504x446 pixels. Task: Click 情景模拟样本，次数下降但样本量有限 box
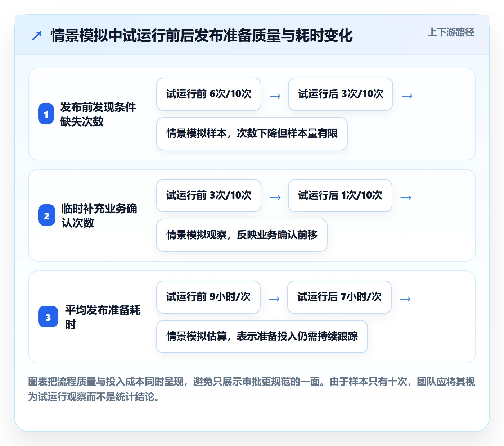click(252, 134)
